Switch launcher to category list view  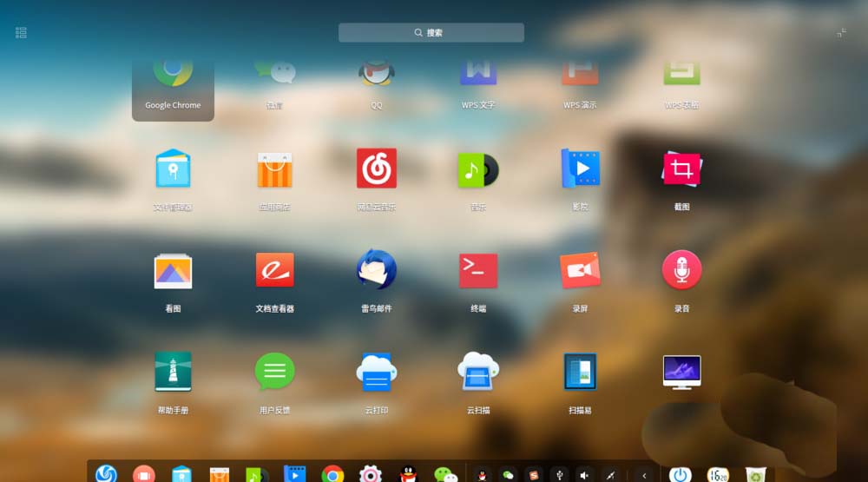21,33
